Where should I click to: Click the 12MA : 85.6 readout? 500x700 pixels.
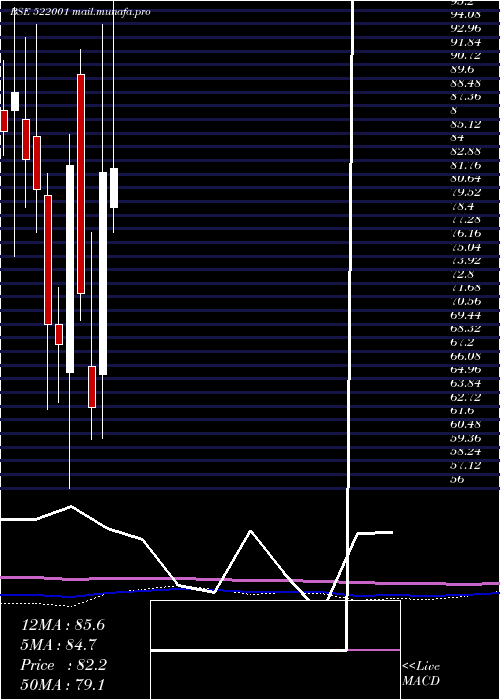(63, 625)
